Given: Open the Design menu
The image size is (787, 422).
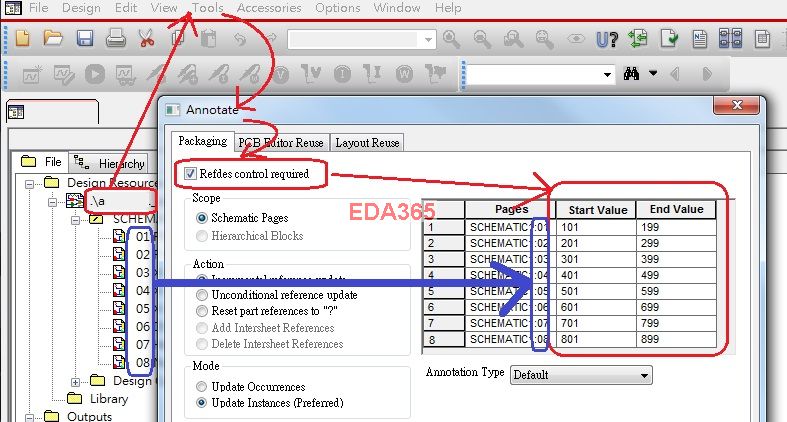Looking at the screenshot, I should 81,8.
